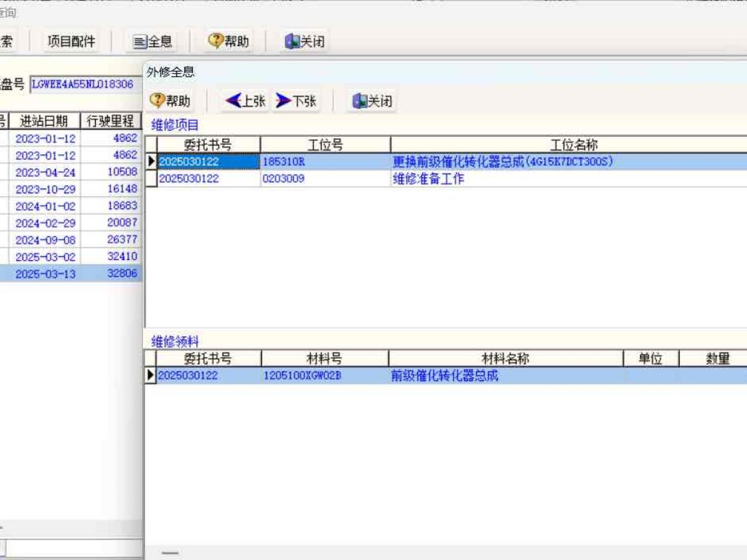Click 关闭 in the main window toolbar

305,42
